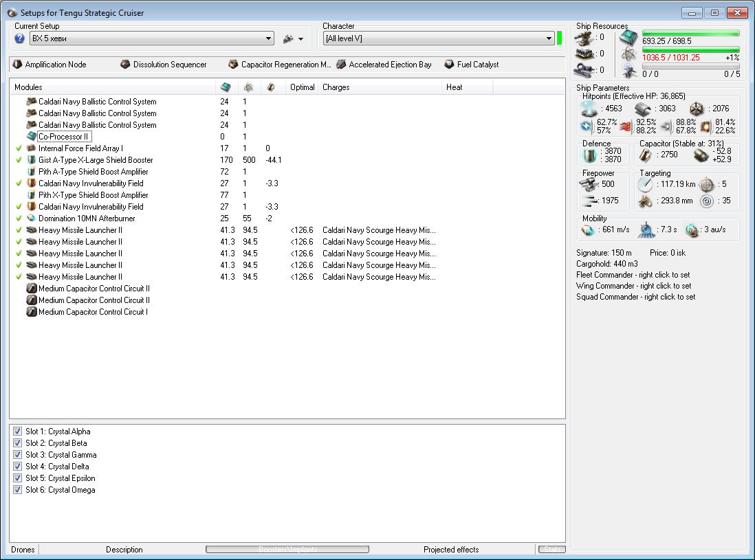The width and height of the screenshot is (755, 560).
Task: Switch to the Stats tab
Action: tap(551, 550)
